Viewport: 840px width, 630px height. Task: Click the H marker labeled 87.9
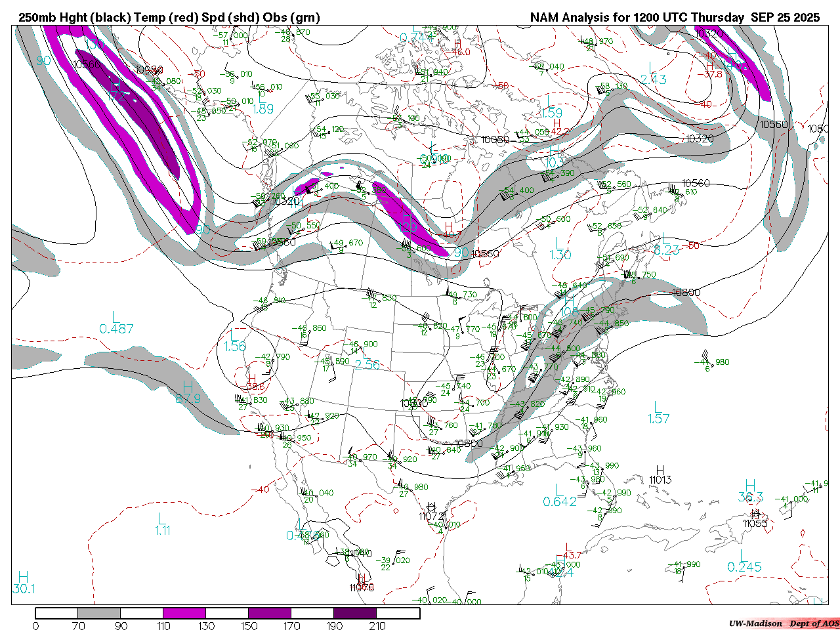tap(188, 387)
